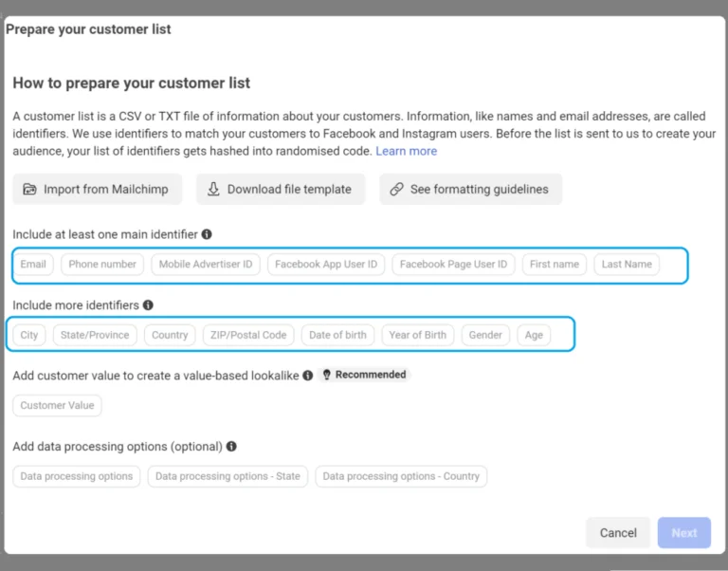Import customer list from Mailchimp
The image size is (728, 571).
pos(97,189)
